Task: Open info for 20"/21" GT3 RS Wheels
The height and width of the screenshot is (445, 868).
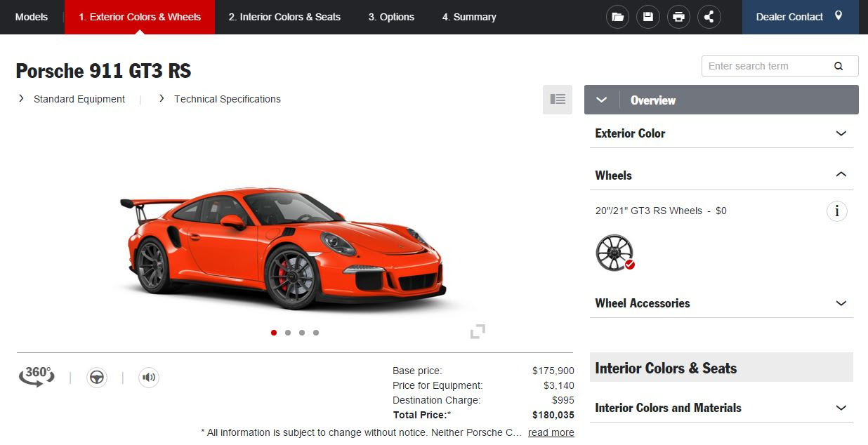Action: click(837, 211)
